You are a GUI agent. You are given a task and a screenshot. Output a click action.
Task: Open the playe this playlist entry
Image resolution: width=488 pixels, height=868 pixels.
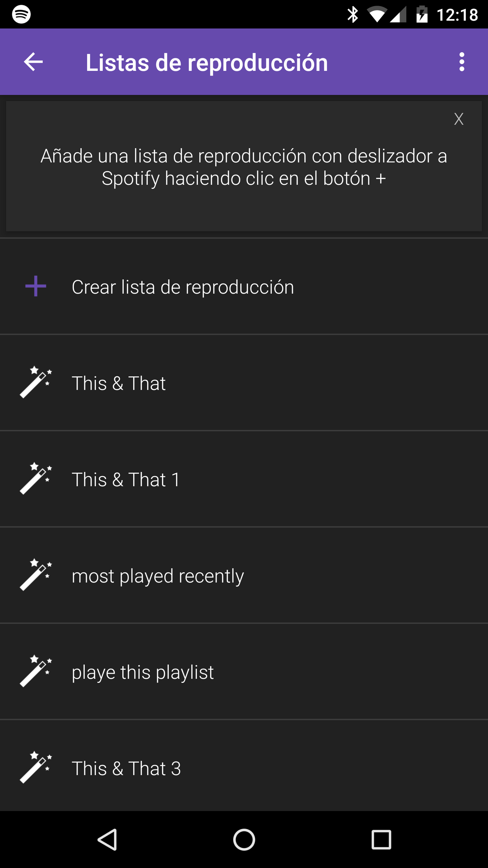[244, 672]
